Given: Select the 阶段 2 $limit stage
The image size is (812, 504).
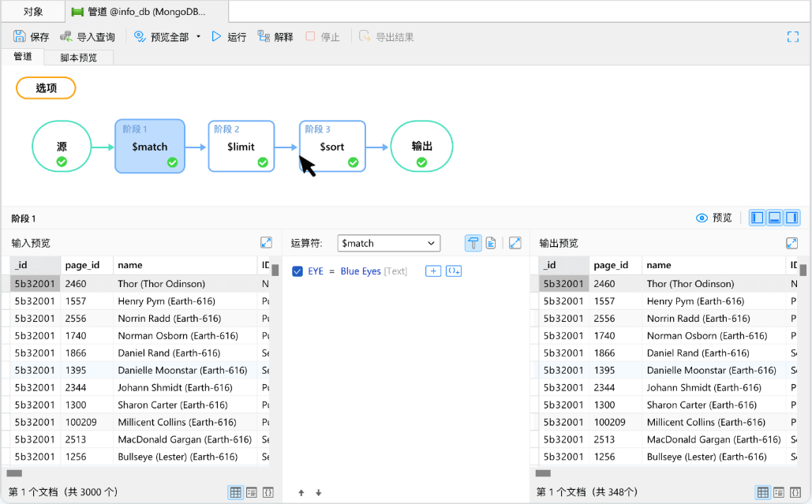Looking at the screenshot, I should pyautogui.click(x=241, y=147).
